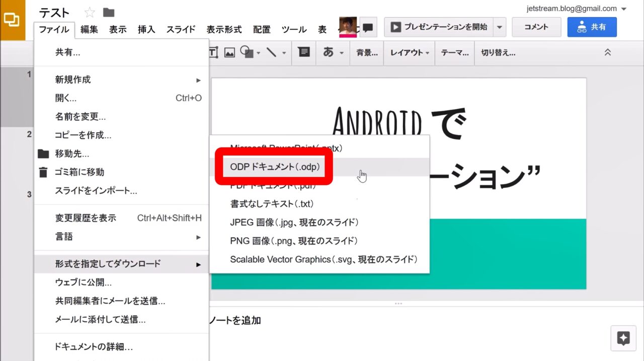Image resolution: width=644 pixels, height=361 pixels.
Task: Open the account dropdown next to email
Action: pyautogui.click(x=624, y=9)
